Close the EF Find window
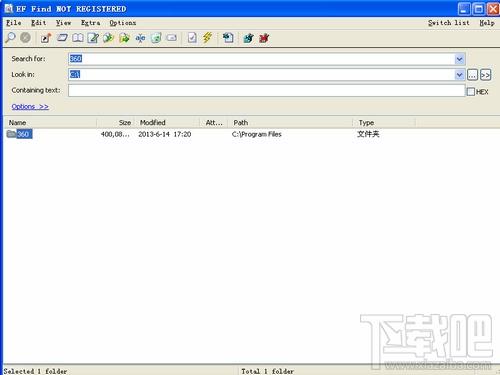 (x=493, y=9)
